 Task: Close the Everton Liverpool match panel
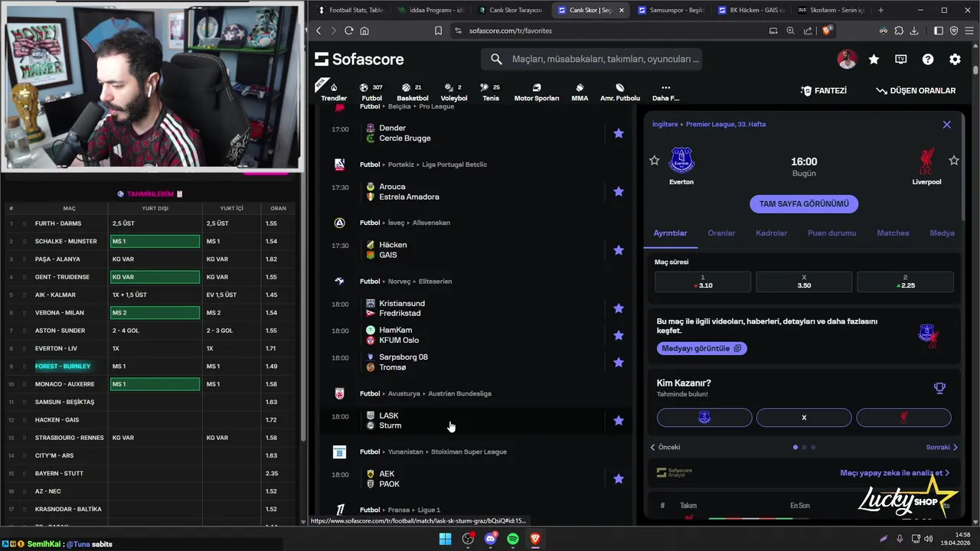click(947, 124)
